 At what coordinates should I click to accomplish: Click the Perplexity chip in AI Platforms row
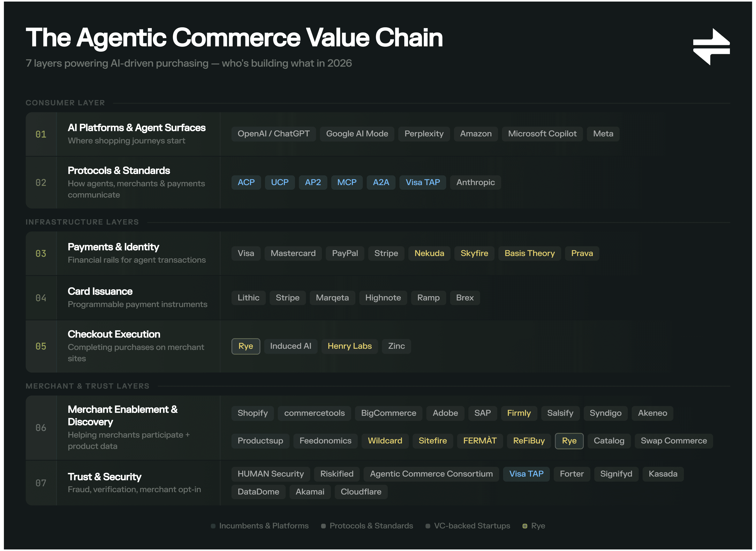(x=424, y=134)
